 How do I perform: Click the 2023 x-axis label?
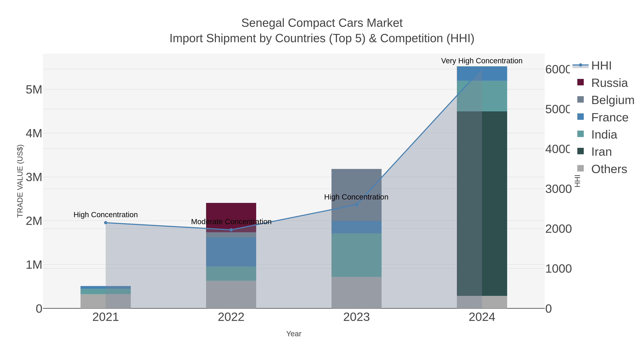pos(357,317)
